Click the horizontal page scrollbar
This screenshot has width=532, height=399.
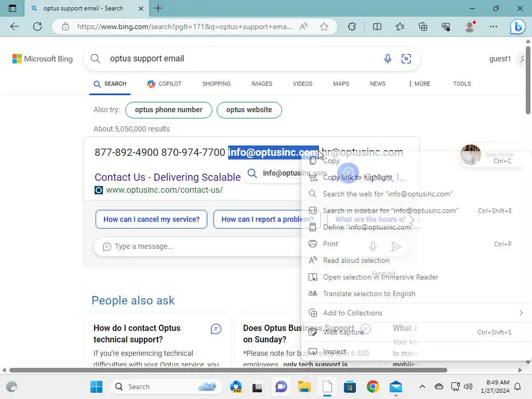tap(228, 370)
